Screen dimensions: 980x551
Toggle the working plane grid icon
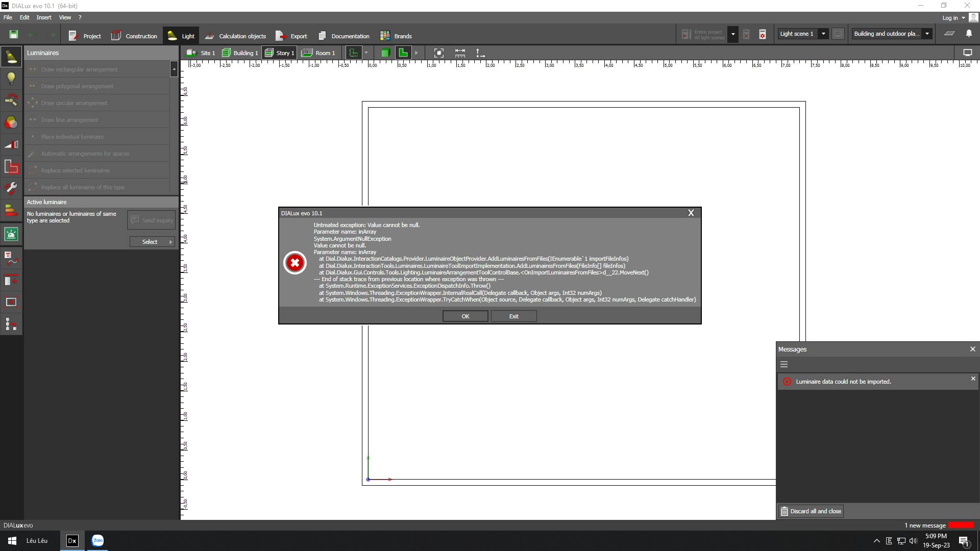(949, 34)
